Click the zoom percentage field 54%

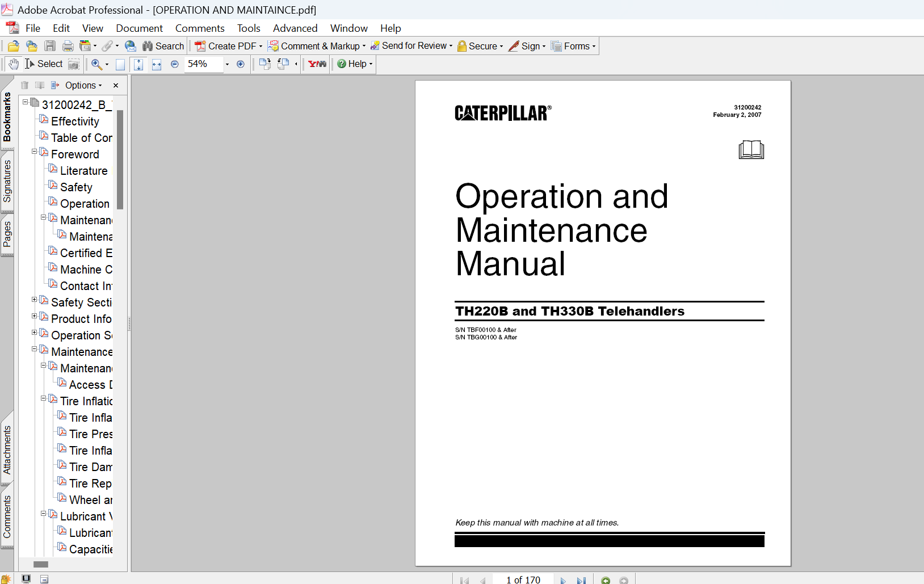[x=203, y=64]
